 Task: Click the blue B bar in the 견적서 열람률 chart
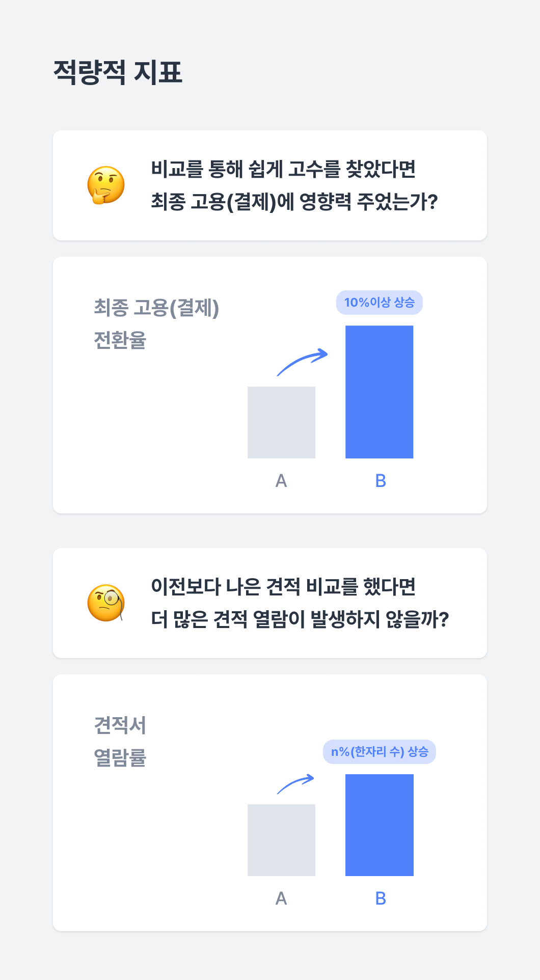[x=380, y=825]
